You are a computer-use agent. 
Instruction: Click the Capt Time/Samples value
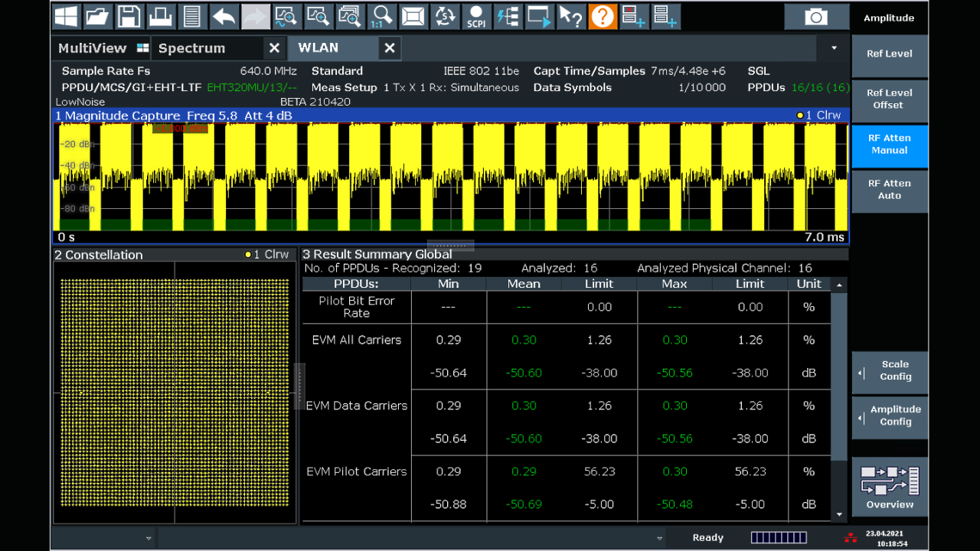[688, 71]
